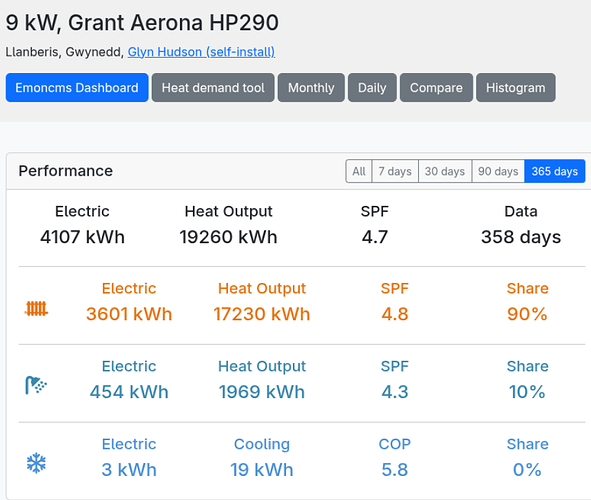591x500 pixels.
Task: Click the space heating Electric 3601 kWh value
Action: point(129,314)
